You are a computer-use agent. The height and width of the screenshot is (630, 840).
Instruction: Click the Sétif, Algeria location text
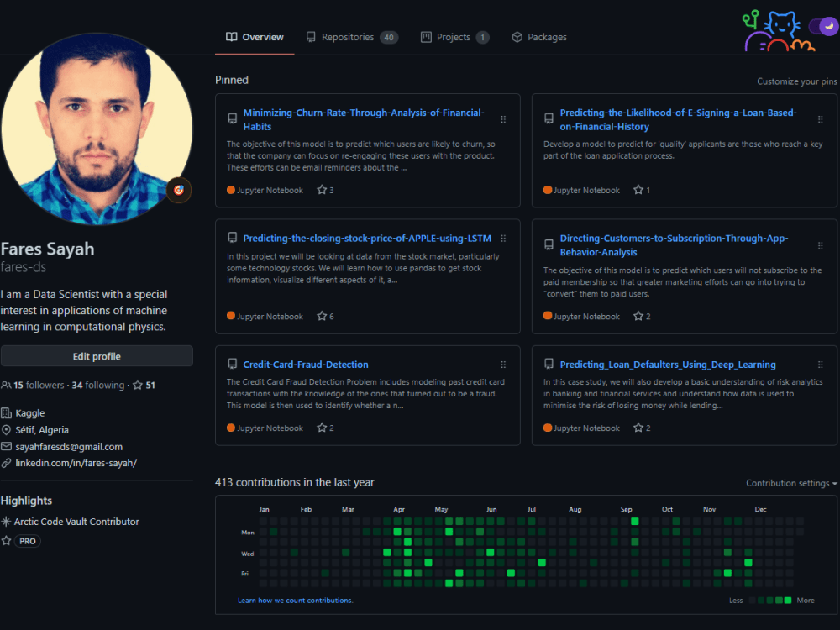(x=42, y=429)
